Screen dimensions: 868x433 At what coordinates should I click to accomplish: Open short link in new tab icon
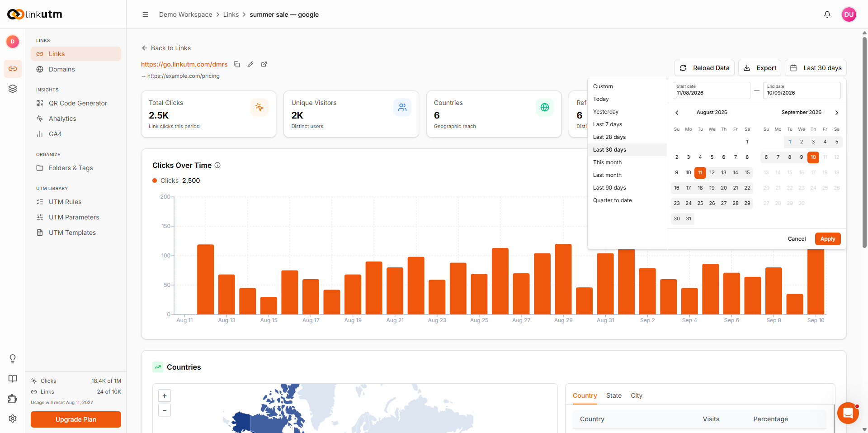tap(264, 64)
